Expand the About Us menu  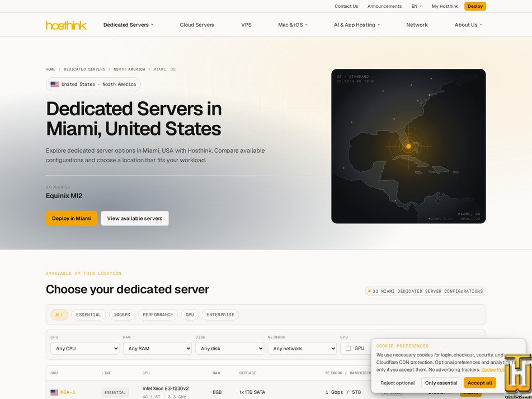click(x=468, y=25)
